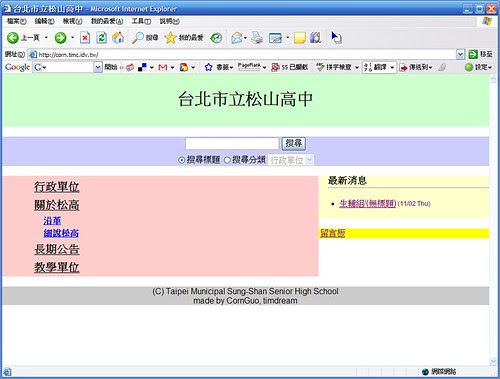Open the Mail button dropdown arrow
Viewport: 500px width, 379px height.
click(x=246, y=38)
